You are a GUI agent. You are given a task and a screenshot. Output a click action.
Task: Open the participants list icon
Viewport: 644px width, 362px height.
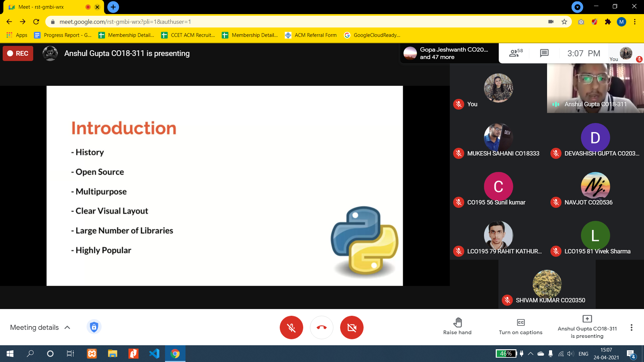[x=516, y=53]
